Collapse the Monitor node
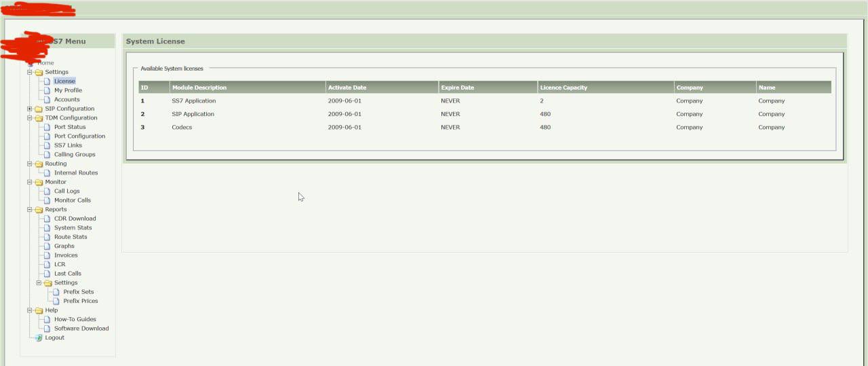Viewport: 868px width, 366px height. pyautogui.click(x=30, y=182)
